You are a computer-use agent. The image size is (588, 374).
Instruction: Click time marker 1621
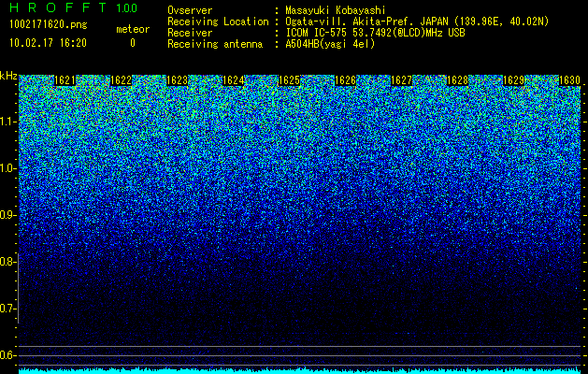[65, 80]
